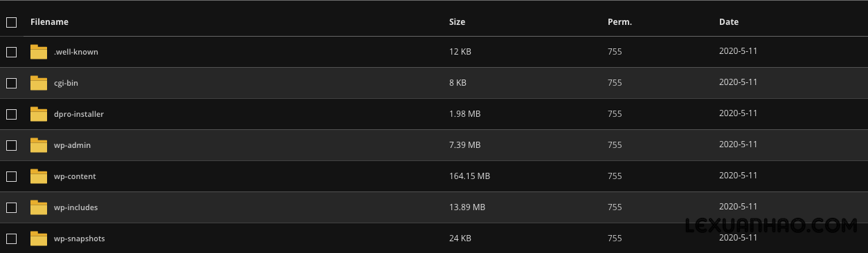Select the dpro-installer row checkbox
This screenshot has height=253, width=868.
(11, 114)
